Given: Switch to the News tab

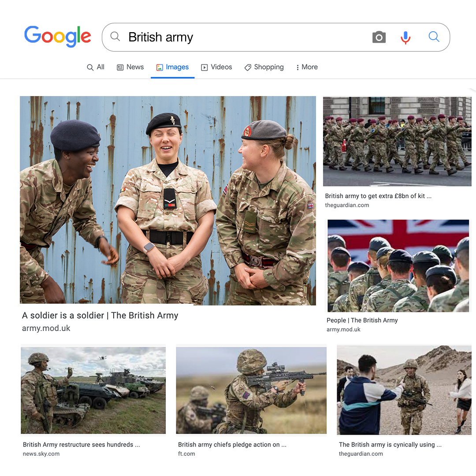Looking at the screenshot, I should 130,67.
